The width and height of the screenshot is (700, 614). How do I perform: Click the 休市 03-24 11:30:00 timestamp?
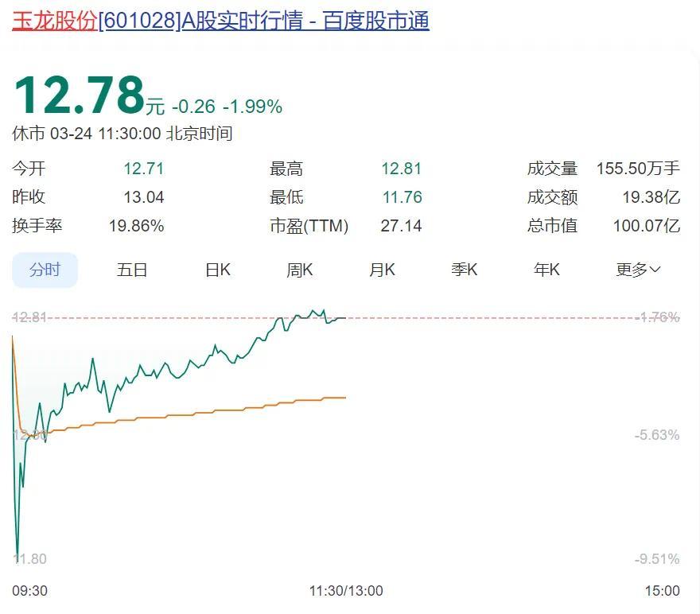[122, 134]
